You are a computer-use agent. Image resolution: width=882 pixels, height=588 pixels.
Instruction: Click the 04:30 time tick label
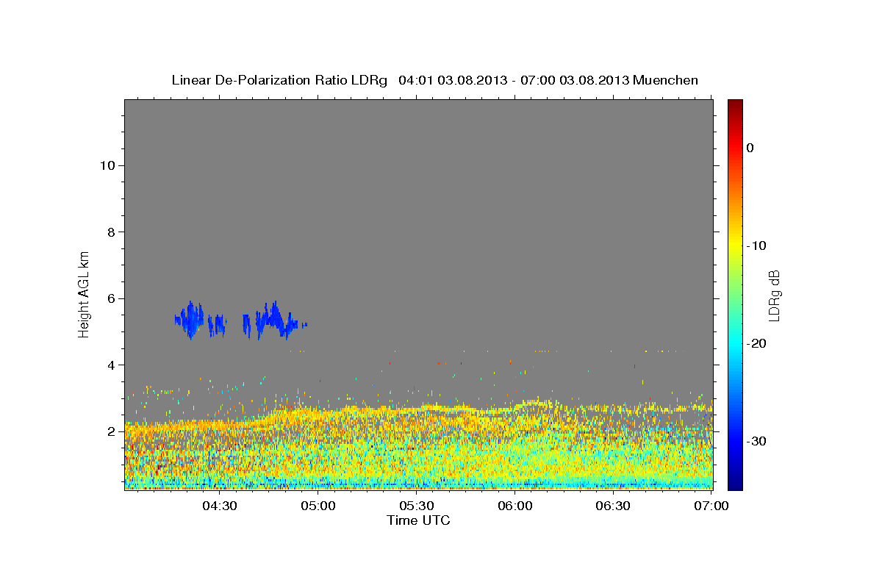tap(220, 506)
